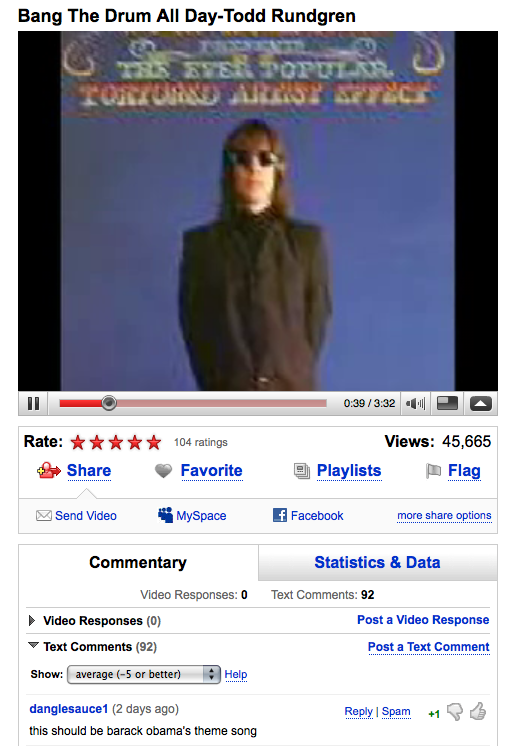The image size is (513, 746).
Task: Share the video on MySpace
Action: pos(192,515)
